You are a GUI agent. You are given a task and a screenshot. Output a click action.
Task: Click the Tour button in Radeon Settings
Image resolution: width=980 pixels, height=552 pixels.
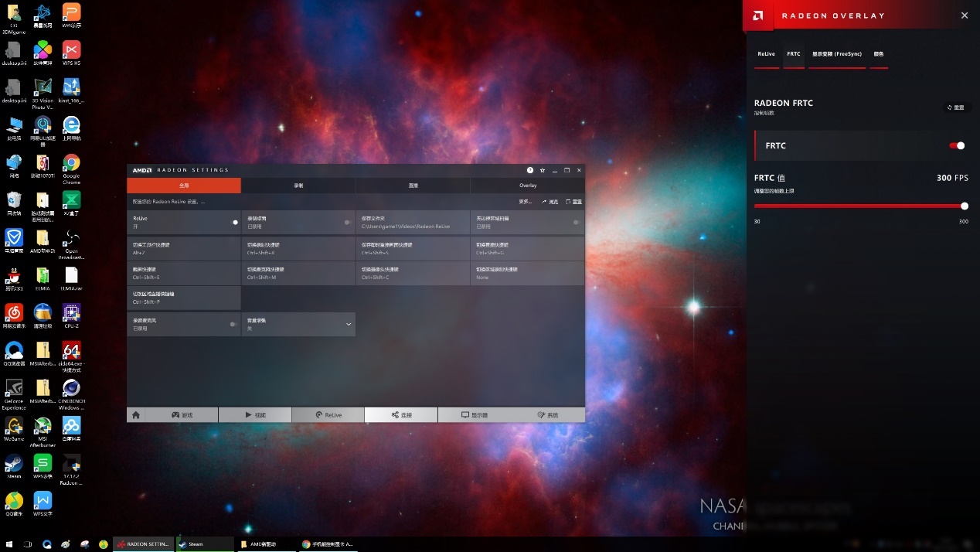[x=550, y=202]
